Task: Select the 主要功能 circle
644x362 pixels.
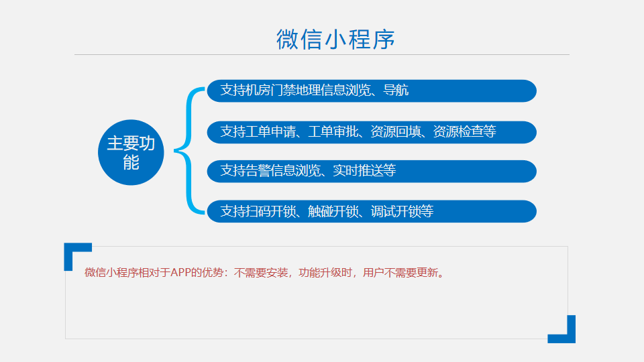Action: tap(131, 152)
